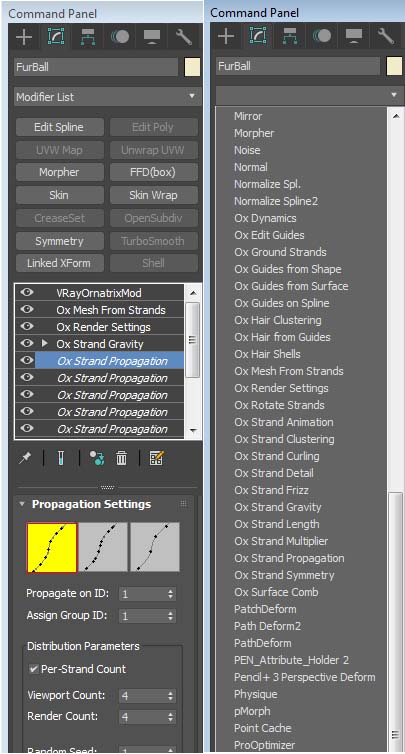Select the yellow highlighted propagation curve thumbnail
405x754 pixels.
(51, 548)
